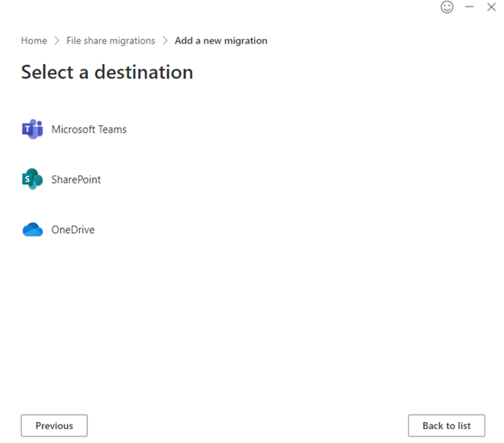This screenshot has width=504, height=443.
Task: Open the File share migrations breadcrumb
Action: click(111, 40)
